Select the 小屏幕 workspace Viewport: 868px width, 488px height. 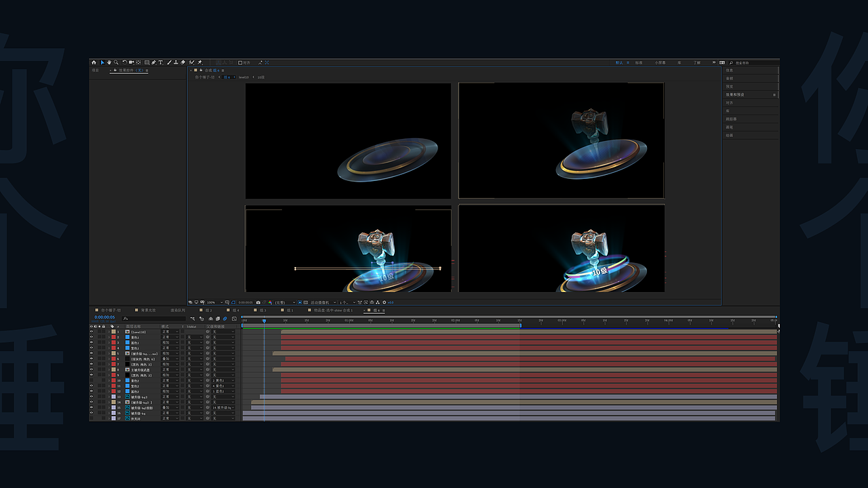tap(660, 62)
